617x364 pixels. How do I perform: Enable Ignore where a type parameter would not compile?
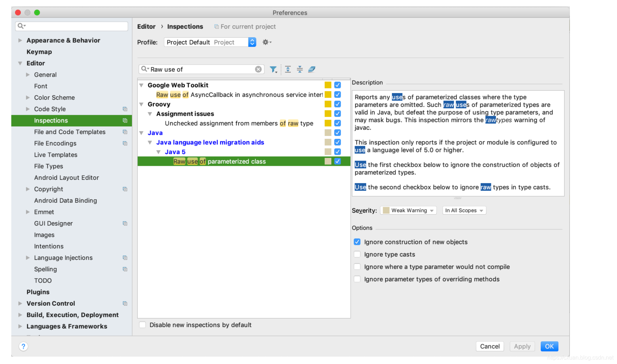pos(357,267)
